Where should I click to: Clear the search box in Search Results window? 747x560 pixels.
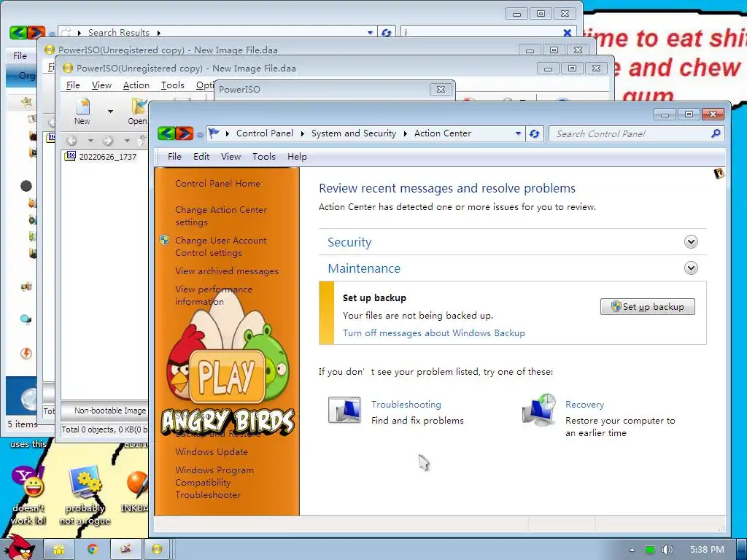[x=567, y=32]
